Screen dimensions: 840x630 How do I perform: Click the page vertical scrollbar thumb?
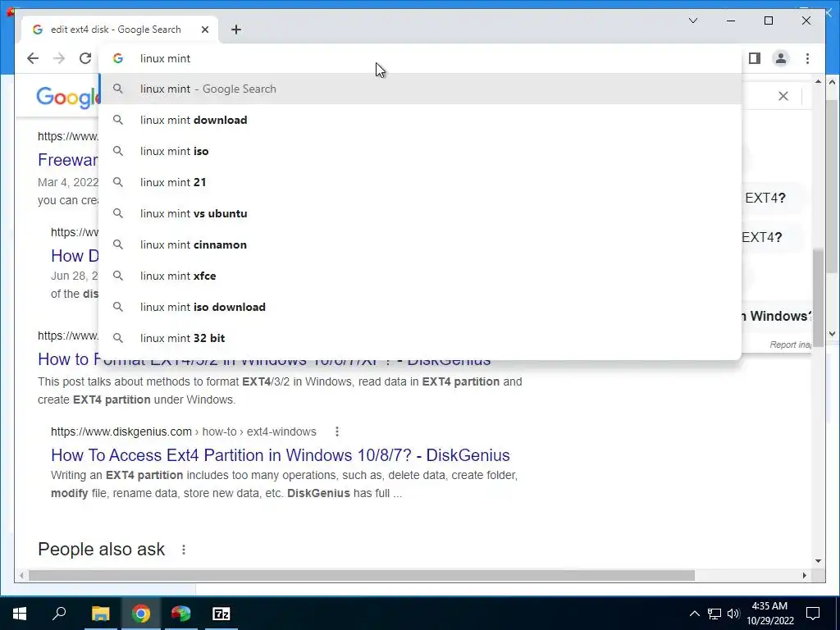818,297
